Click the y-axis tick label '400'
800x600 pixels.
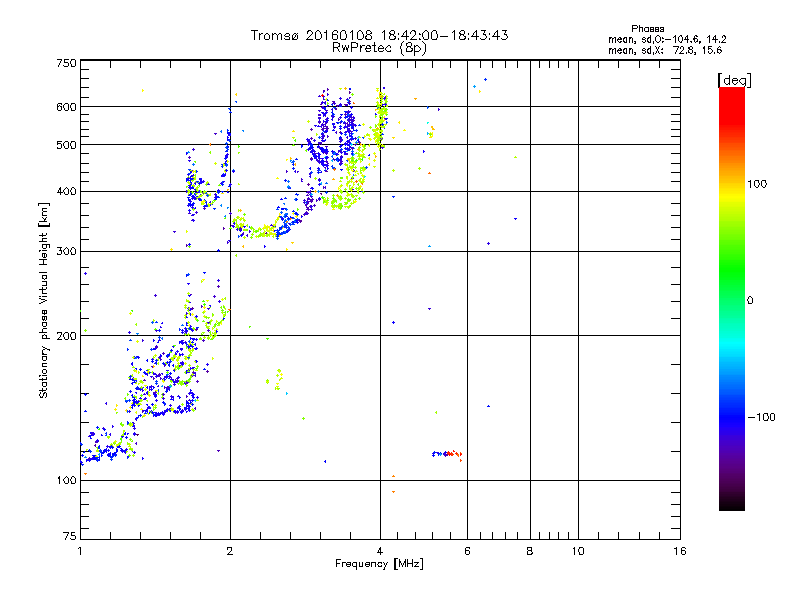coord(66,191)
